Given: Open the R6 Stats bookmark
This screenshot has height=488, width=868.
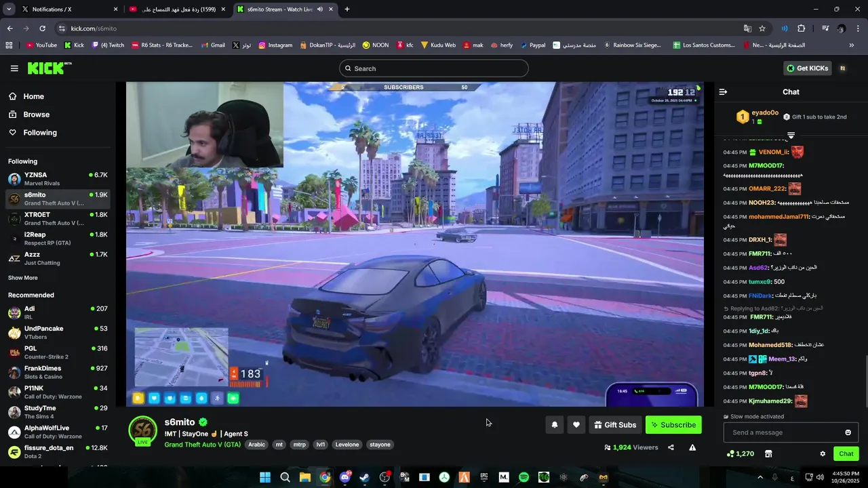Looking at the screenshot, I should (x=162, y=45).
